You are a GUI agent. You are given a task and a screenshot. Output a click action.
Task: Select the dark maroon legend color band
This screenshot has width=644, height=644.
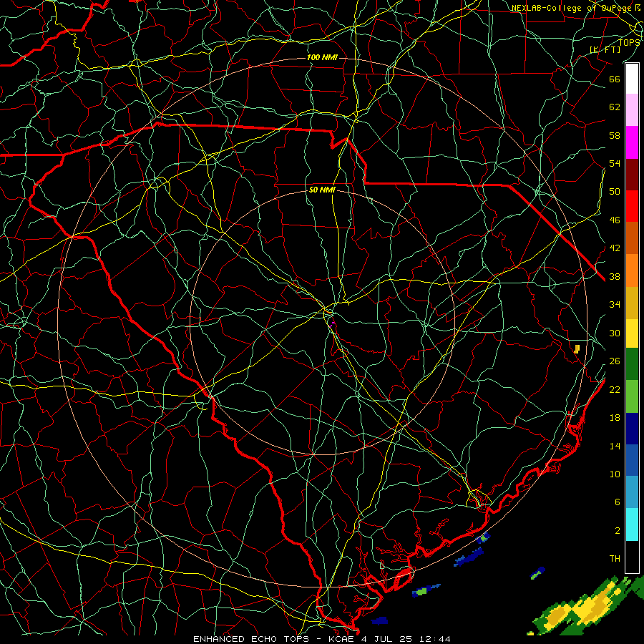point(632,174)
